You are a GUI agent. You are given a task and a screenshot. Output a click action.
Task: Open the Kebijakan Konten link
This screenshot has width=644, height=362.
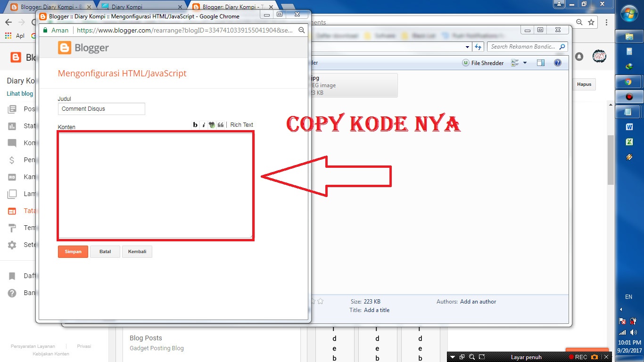(51, 354)
